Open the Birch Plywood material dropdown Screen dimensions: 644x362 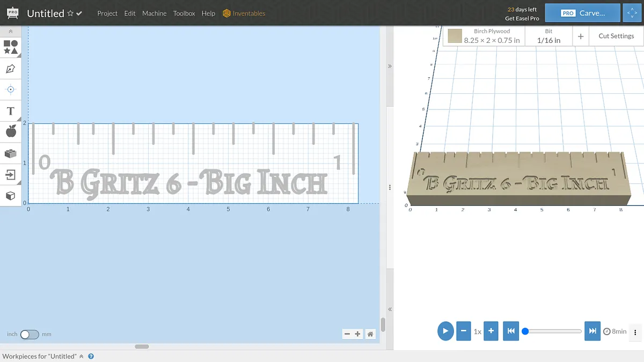coord(484,36)
